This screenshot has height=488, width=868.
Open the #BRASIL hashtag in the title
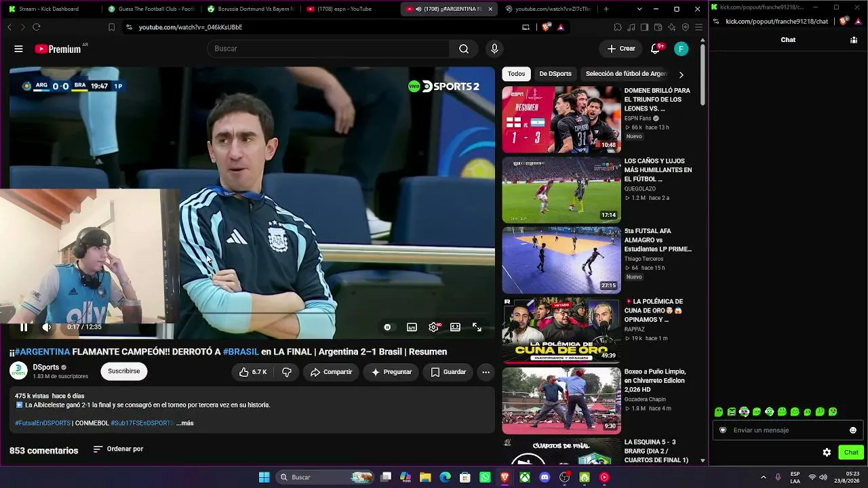[x=241, y=352]
